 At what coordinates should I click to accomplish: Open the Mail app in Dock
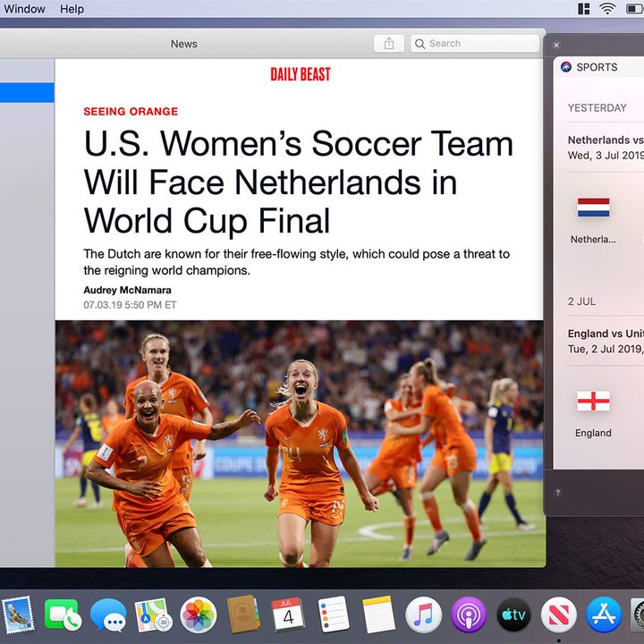click(x=18, y=614)
